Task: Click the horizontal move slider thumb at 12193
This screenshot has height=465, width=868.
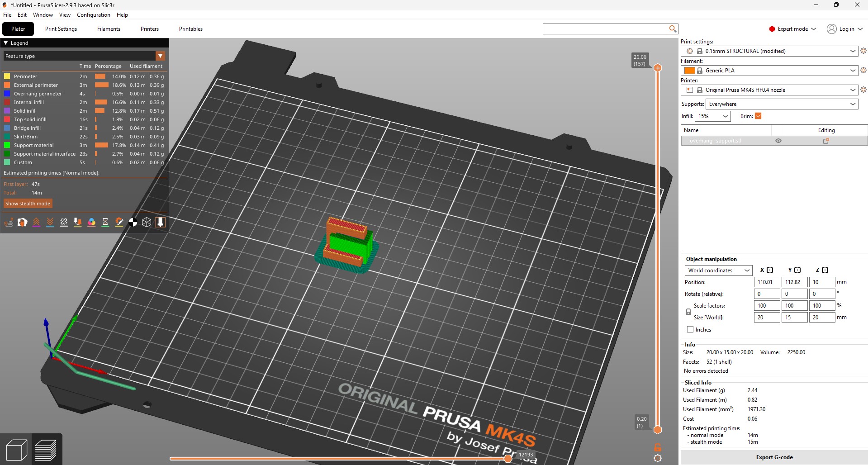Action: tap(508, 459)
